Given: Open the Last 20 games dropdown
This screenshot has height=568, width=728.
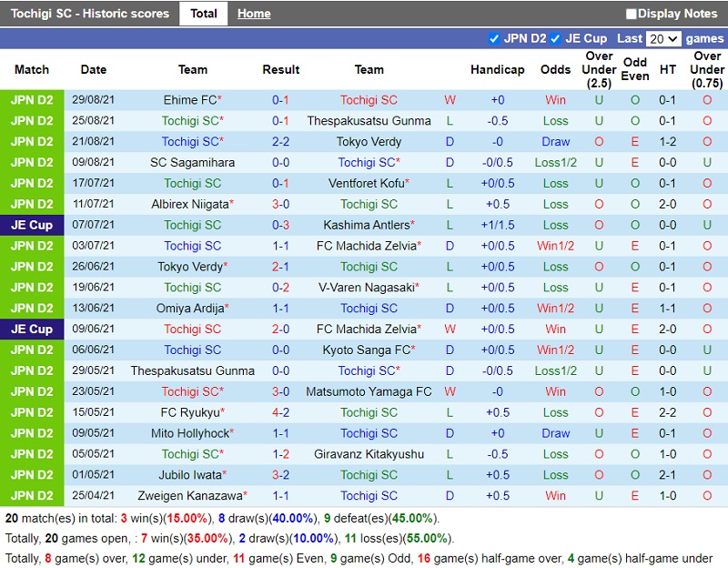Looking at the screenshot, I should tap(662, 38).
